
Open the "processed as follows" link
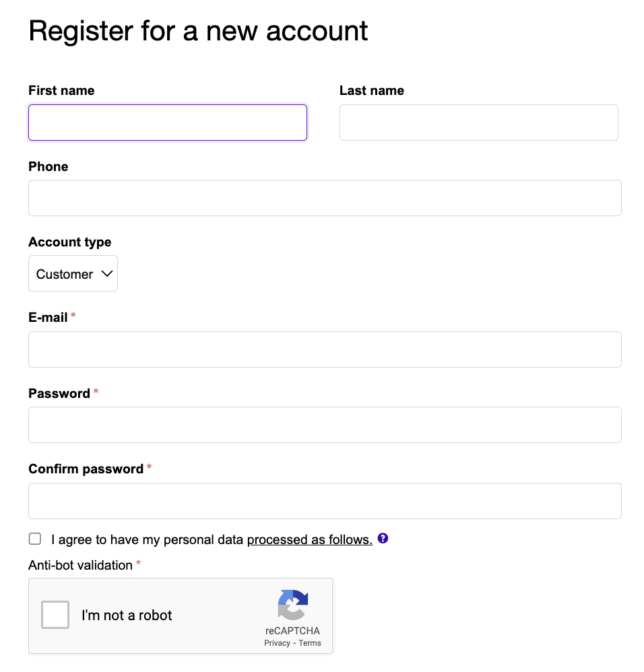pos(310,539)
